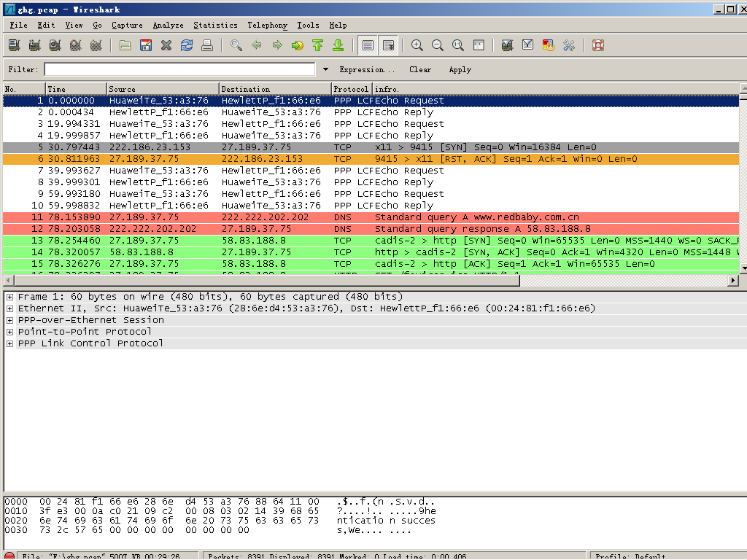Find a packet with magnifier icon
747x560 pixels.
[x=236, y=45]
